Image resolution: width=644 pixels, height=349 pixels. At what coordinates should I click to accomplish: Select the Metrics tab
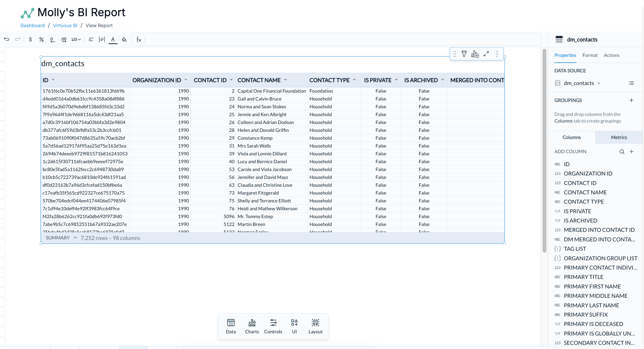(x=619, y=137)
